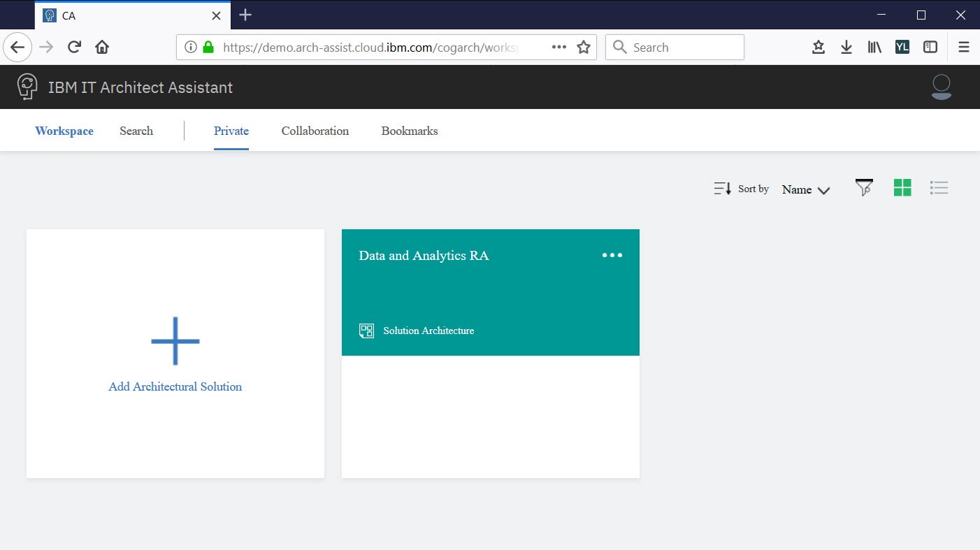Image resolution: width=980 pixels, height=550 pixels.
Task: Open the Data and Analytics RA options menu
Action: [612, 255]
